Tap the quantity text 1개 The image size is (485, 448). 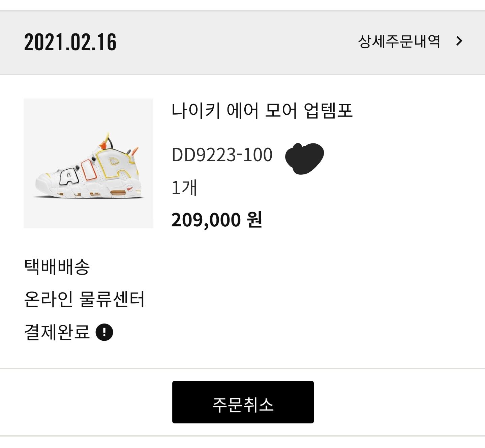[184, 188]
